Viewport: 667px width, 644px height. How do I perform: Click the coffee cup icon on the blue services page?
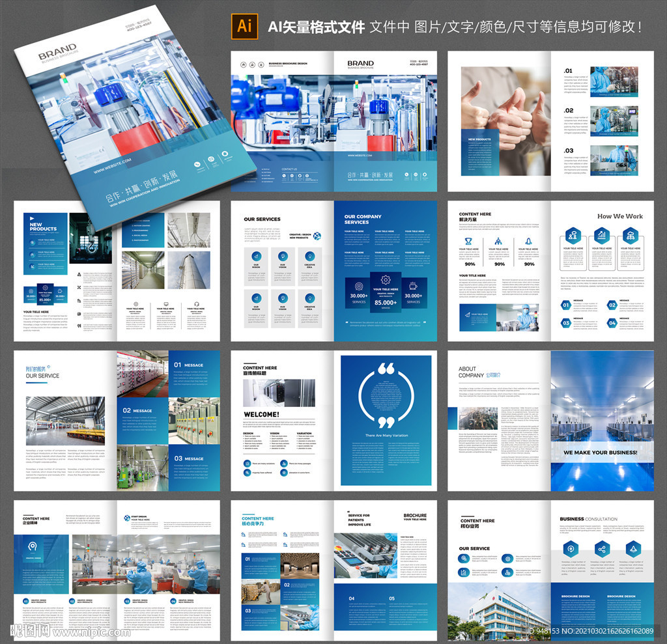point(413,285)
